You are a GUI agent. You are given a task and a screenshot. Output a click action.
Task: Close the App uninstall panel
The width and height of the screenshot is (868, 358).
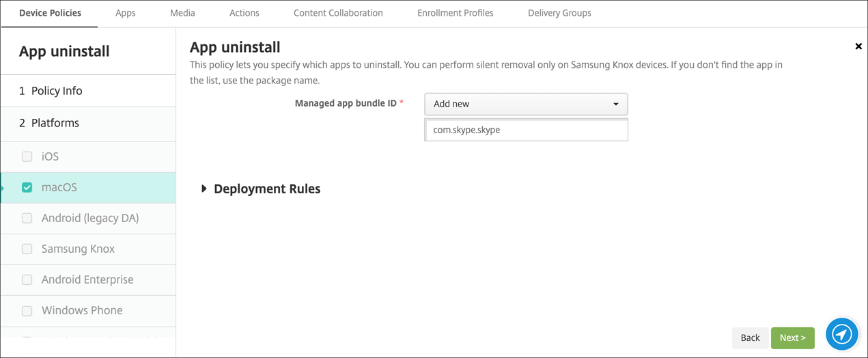tap(858, 46)
